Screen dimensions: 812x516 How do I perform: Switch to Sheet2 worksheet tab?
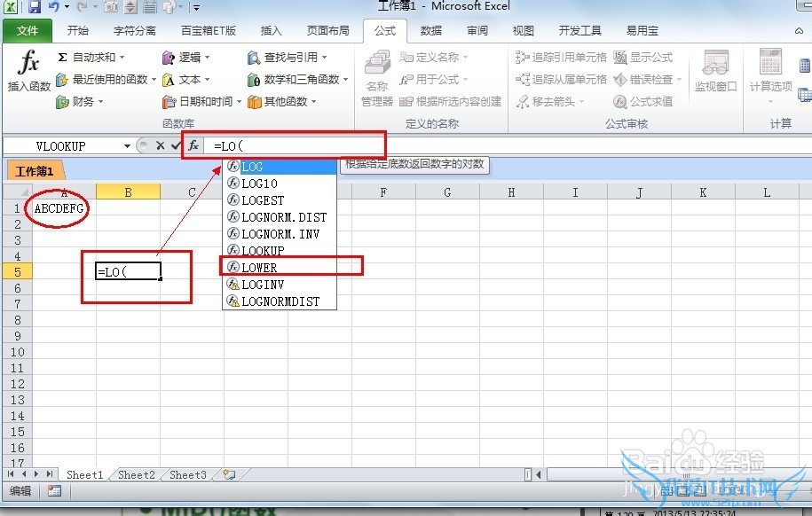point(136,474)
